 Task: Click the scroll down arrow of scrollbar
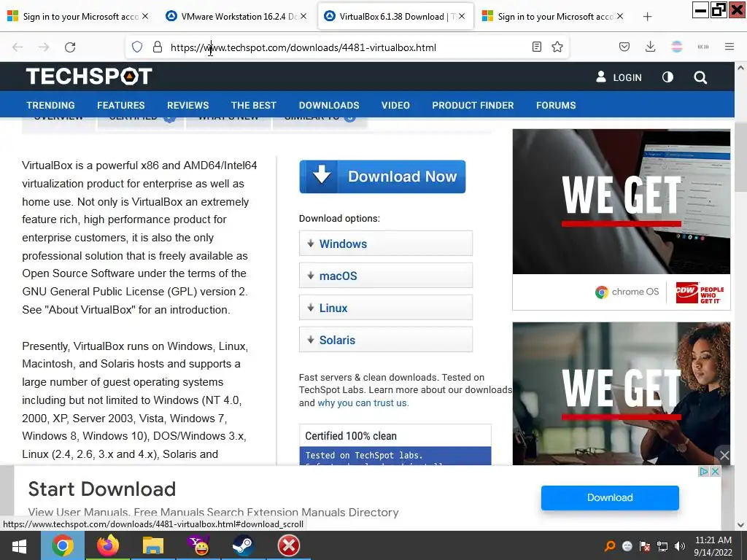tap(740, 525)
